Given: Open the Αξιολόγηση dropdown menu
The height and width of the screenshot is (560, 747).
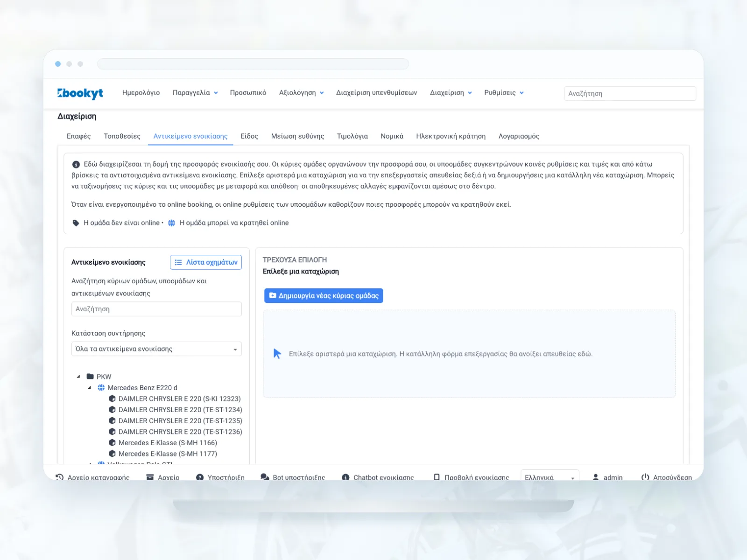Looking at the screenshot, I should (x=301, y=93).
